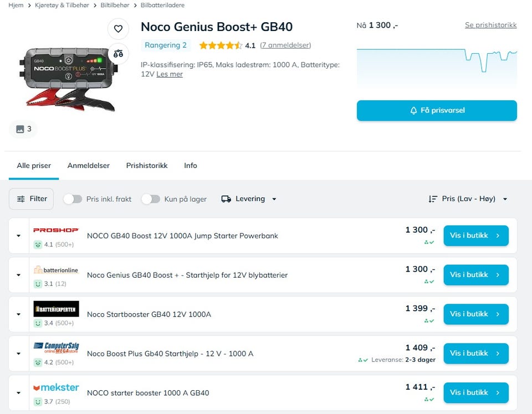Click the price history chart

point(437,67)
